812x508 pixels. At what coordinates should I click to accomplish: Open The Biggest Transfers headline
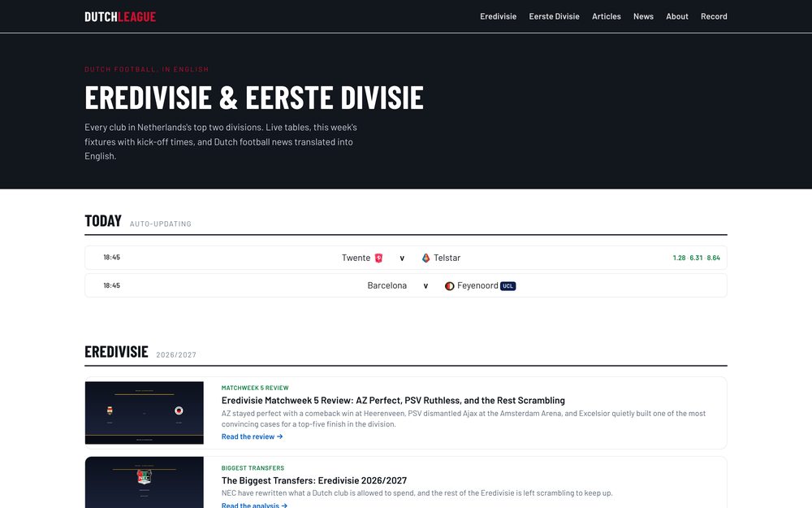[x=313, y=480]
